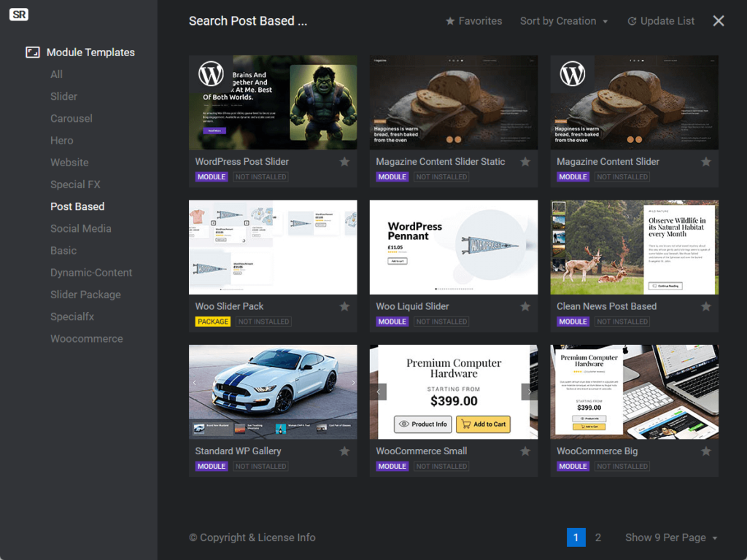
Task: Click the yellow PACKAGE badge on Woo Slider Pack
Action: tap(213, 322)
